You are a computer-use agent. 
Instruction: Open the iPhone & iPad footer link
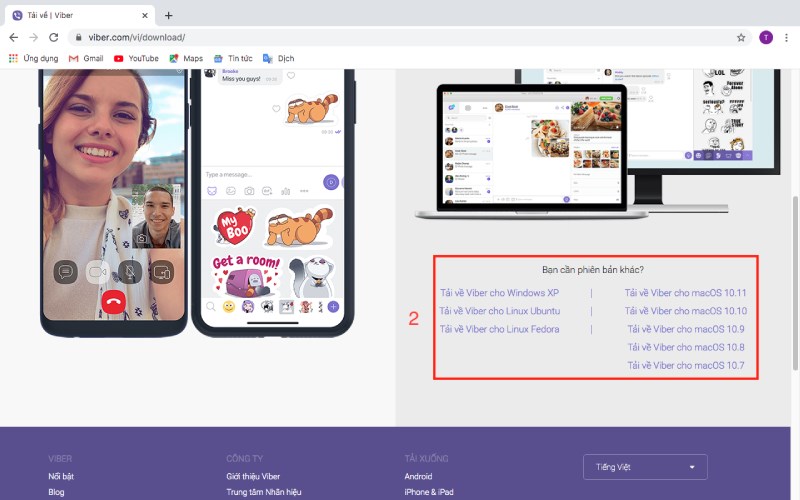click(429, 492)
